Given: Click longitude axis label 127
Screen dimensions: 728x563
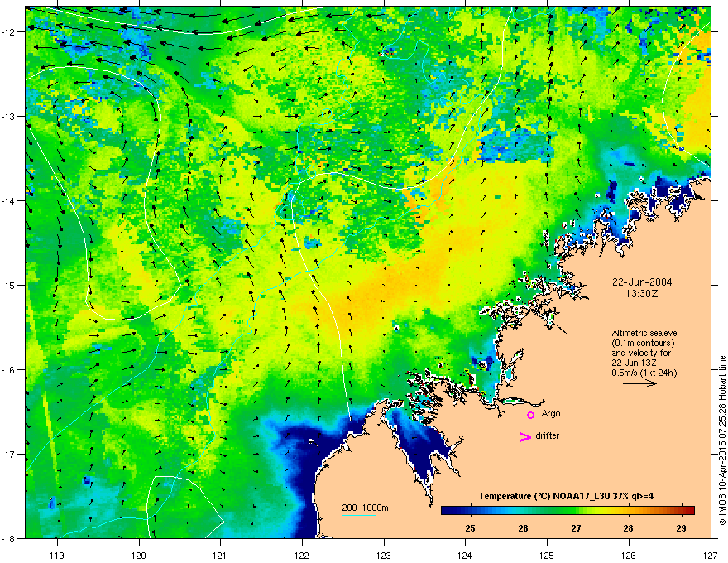Looking at the screenshot, I should coord(711,555).
